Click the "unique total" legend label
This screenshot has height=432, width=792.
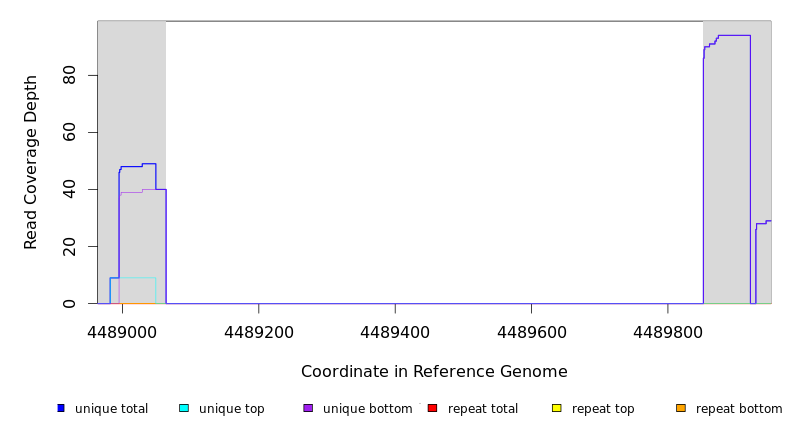click(111, 409)
